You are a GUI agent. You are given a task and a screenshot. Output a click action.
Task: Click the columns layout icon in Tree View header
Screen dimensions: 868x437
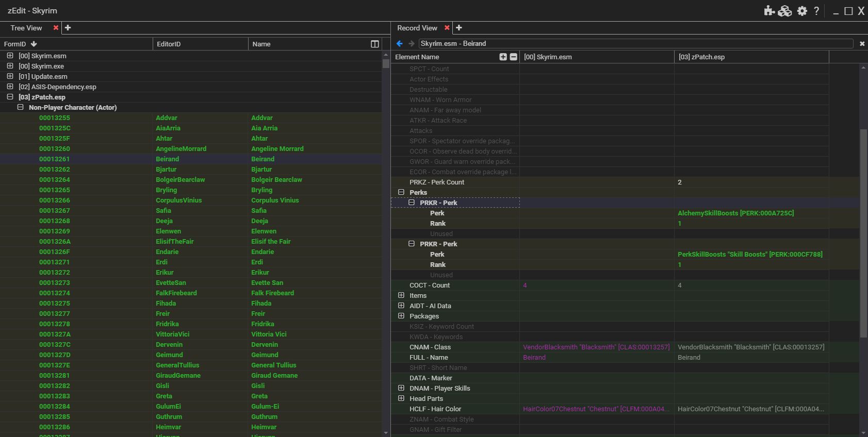click(375, 44)
